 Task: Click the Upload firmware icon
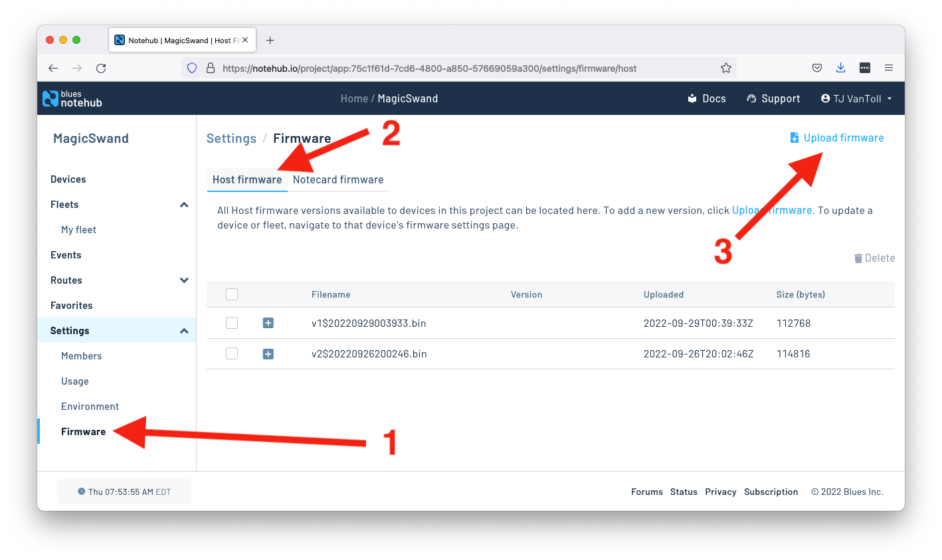[795, 138]
